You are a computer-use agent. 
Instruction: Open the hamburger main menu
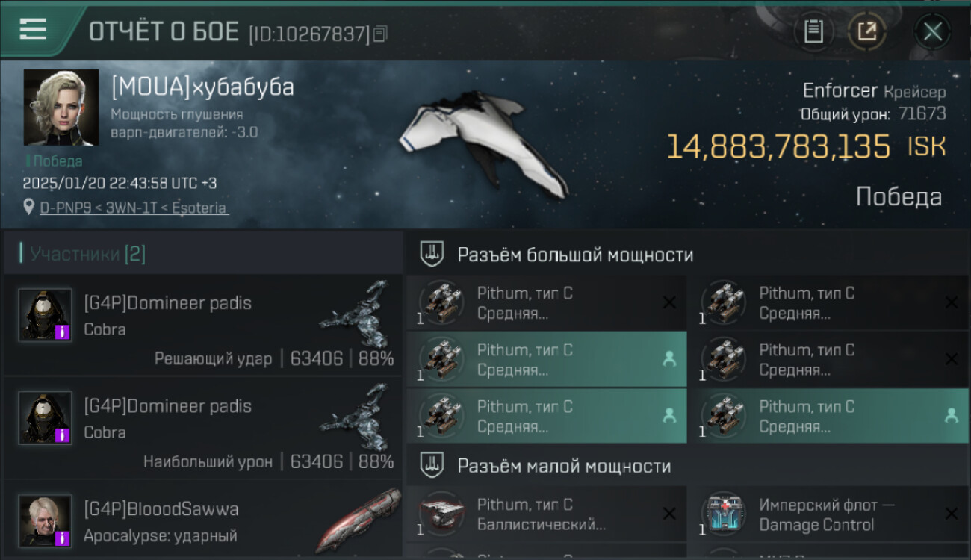pos(33,29)
